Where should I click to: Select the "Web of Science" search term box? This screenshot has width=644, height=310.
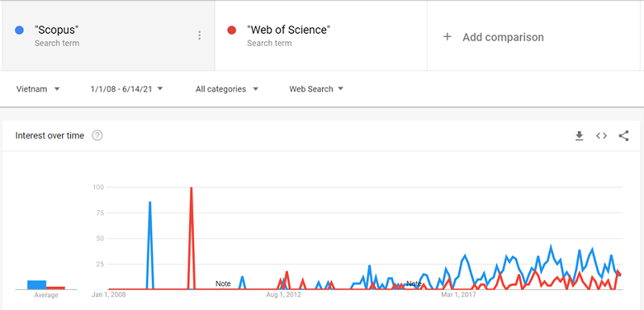click(x=321, y=35)
